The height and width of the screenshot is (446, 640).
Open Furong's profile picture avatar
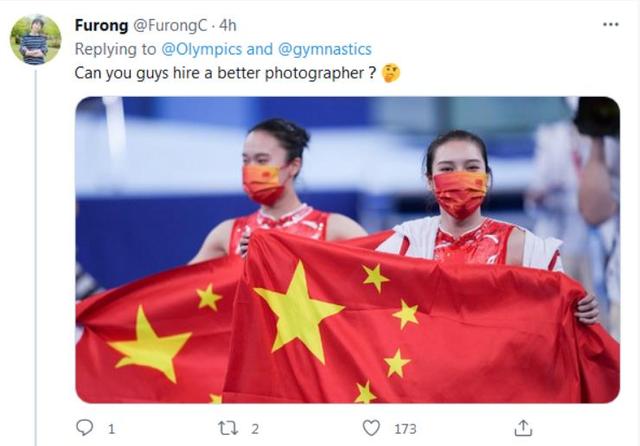(36, 40)
